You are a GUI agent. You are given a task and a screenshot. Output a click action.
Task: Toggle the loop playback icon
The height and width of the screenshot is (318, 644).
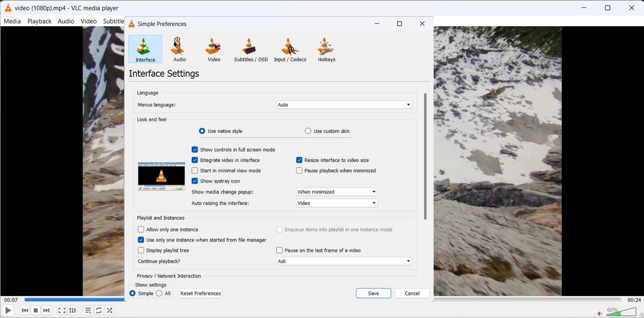point(98,310)
